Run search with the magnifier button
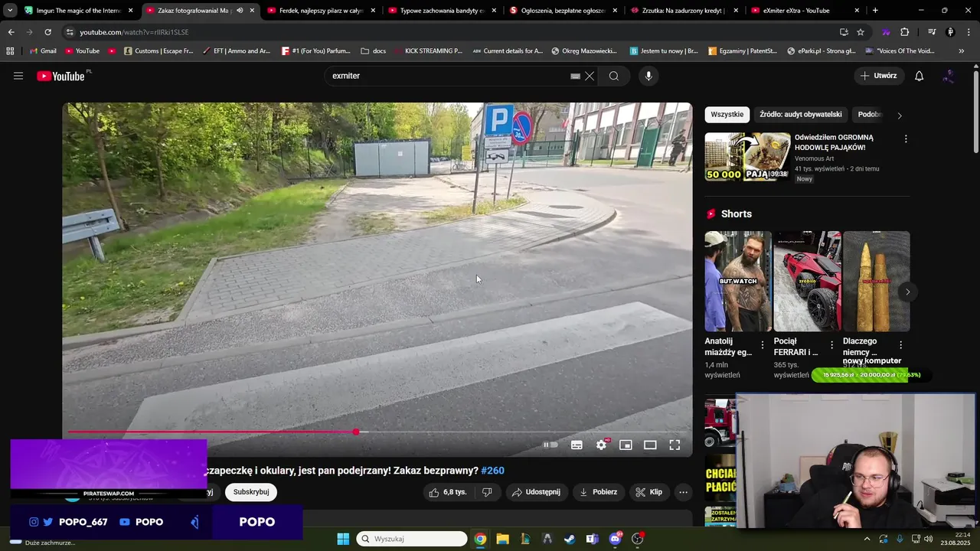The image size is (980, 551). point(614,76)
